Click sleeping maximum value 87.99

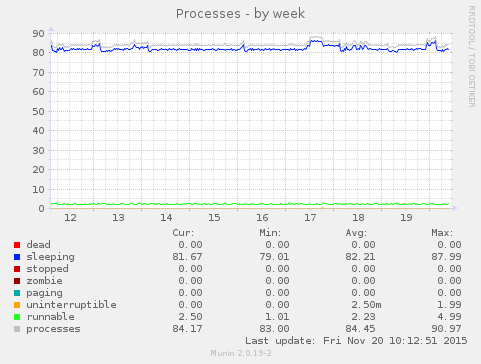447,257
